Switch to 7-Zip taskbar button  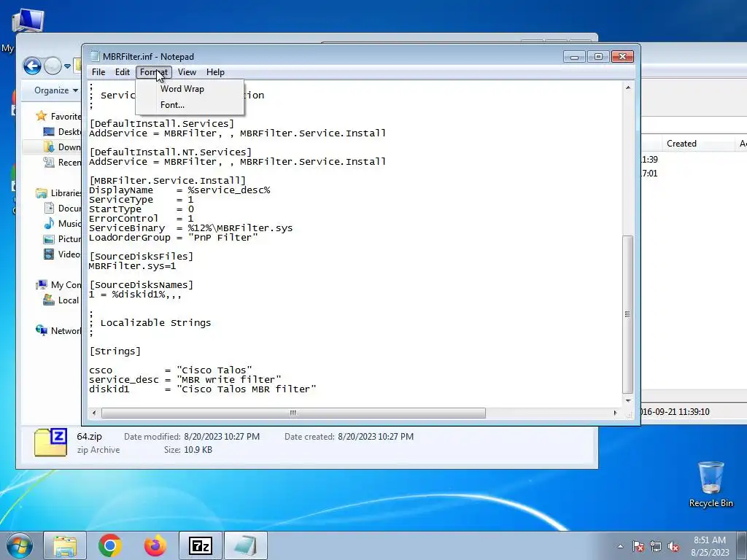tap(201, 545)
